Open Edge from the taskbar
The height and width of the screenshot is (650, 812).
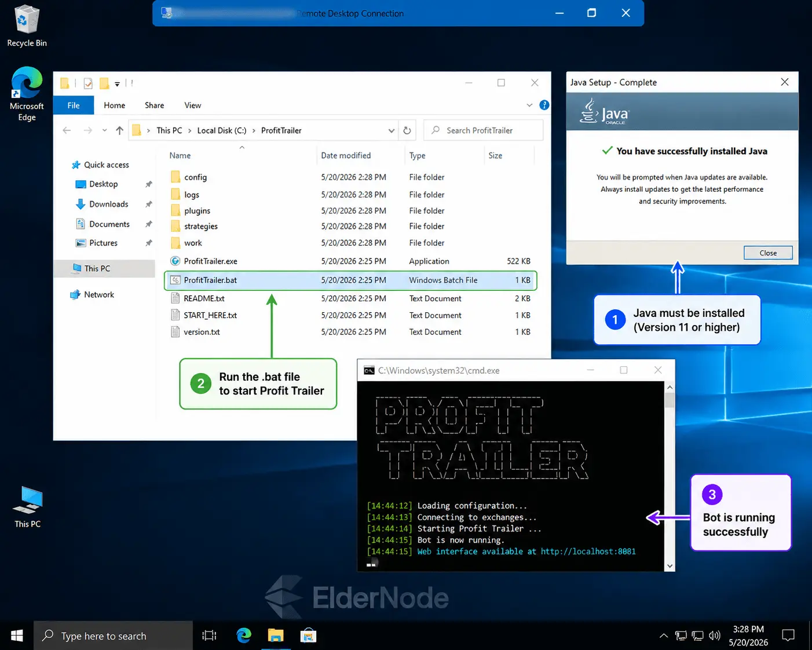pyautogui.click(x=244, y=636)
